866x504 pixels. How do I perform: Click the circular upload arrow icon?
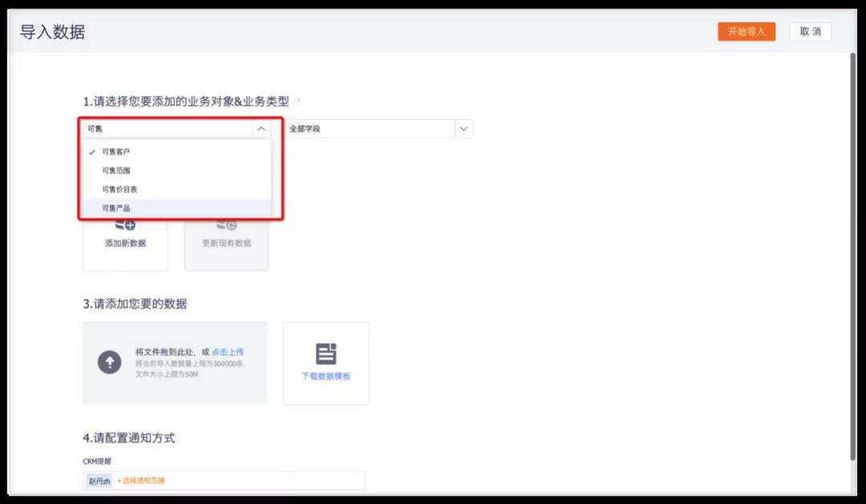[109, 362]
